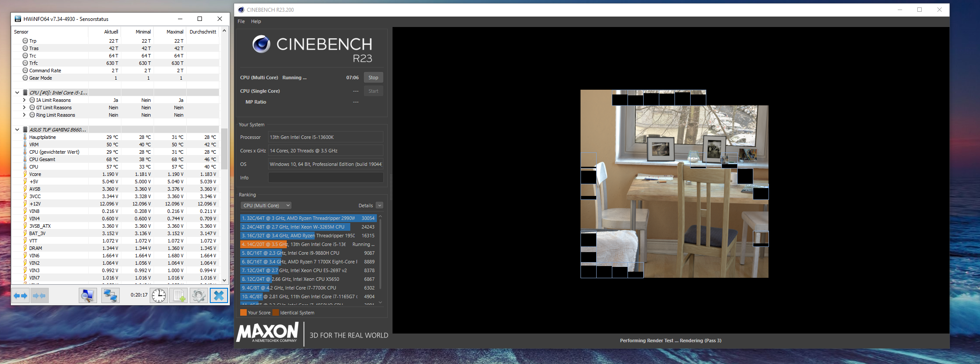Image resolution: width=980 pixels, height=364 pixels.
Task: Select ranking entry Intel Xeon CPU X5650
Action: [x=308, y=279]
